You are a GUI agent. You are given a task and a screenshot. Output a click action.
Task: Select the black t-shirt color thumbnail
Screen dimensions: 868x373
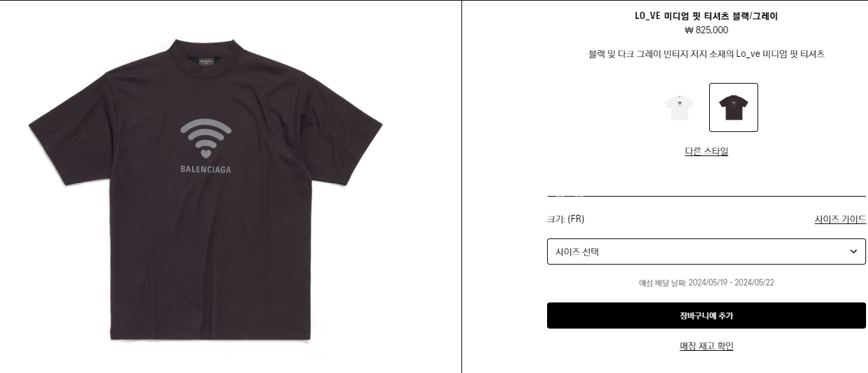tap(733, 107)
